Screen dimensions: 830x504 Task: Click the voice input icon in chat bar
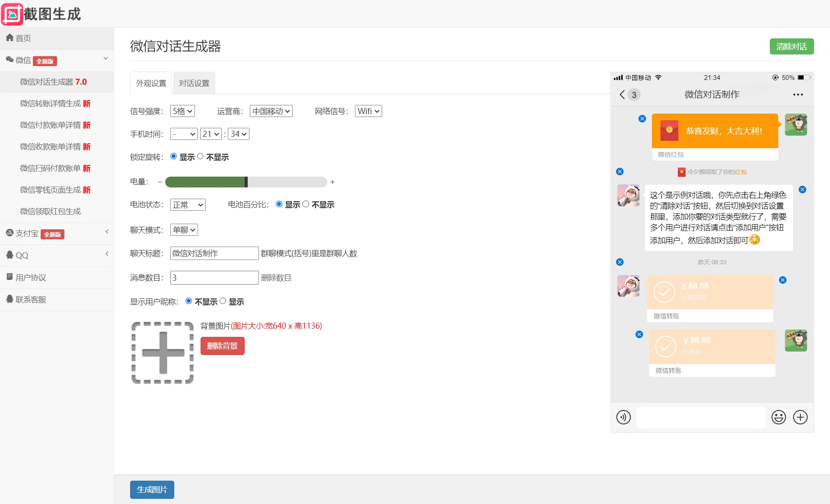(x=623, y=417)
